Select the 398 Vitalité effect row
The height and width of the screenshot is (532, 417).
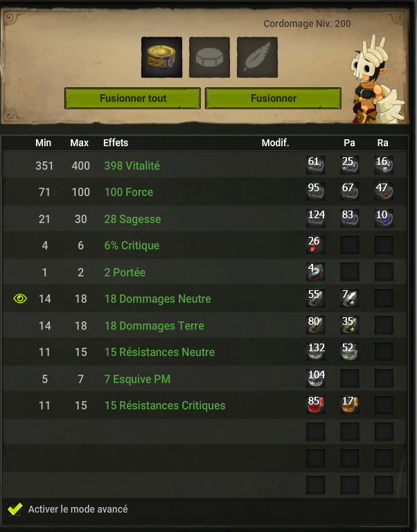(x=205, y=166)
